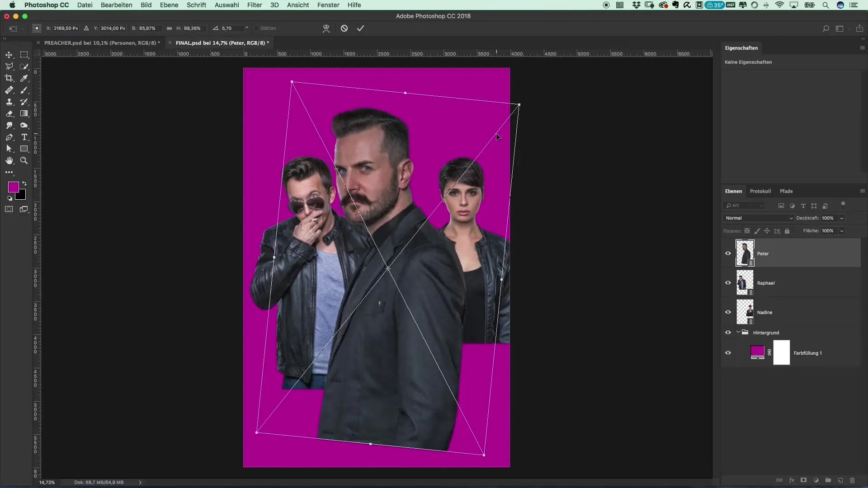
Task: Select the Eraser tool
Action: click(x=9, y=113)
